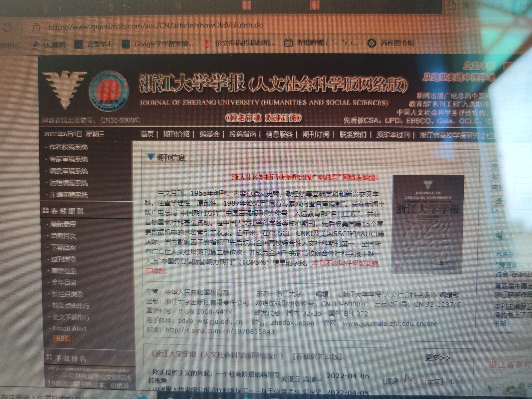Open 按栏目浏览 in sidebar
532x399 pixels.
tap(68, 294)
